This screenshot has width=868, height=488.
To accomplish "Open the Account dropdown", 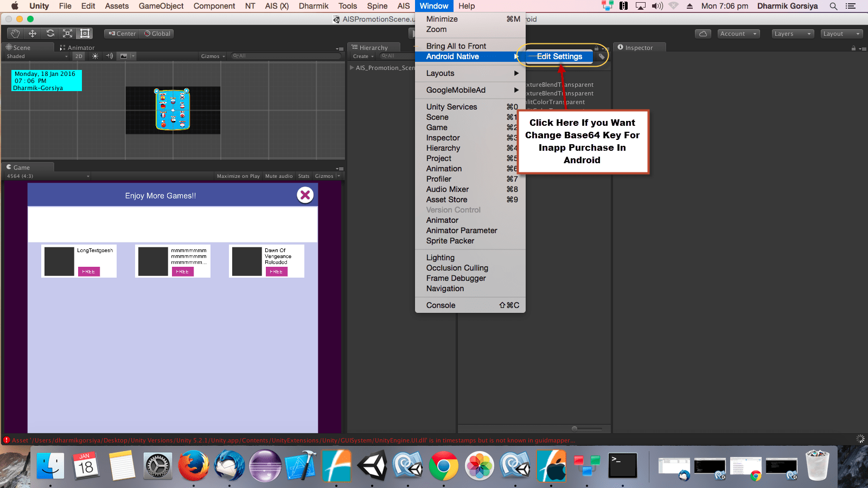I will click(x=738, y=34).
